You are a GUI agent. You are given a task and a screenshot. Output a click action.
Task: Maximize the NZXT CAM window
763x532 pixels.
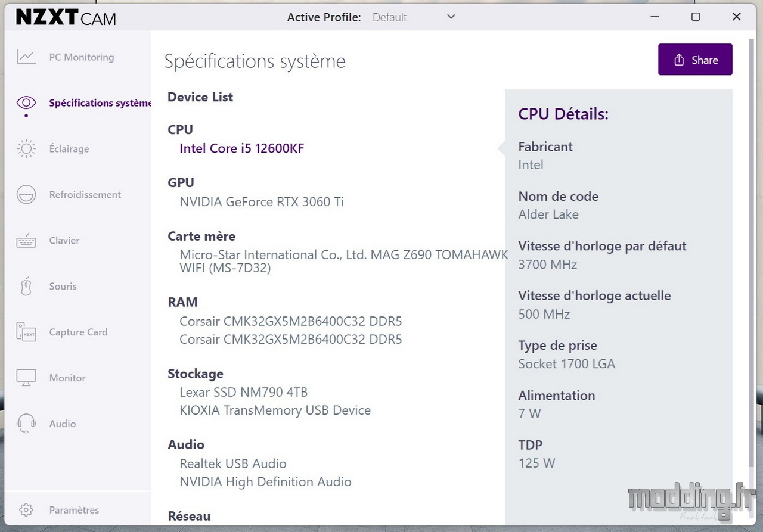coord(696,17)
